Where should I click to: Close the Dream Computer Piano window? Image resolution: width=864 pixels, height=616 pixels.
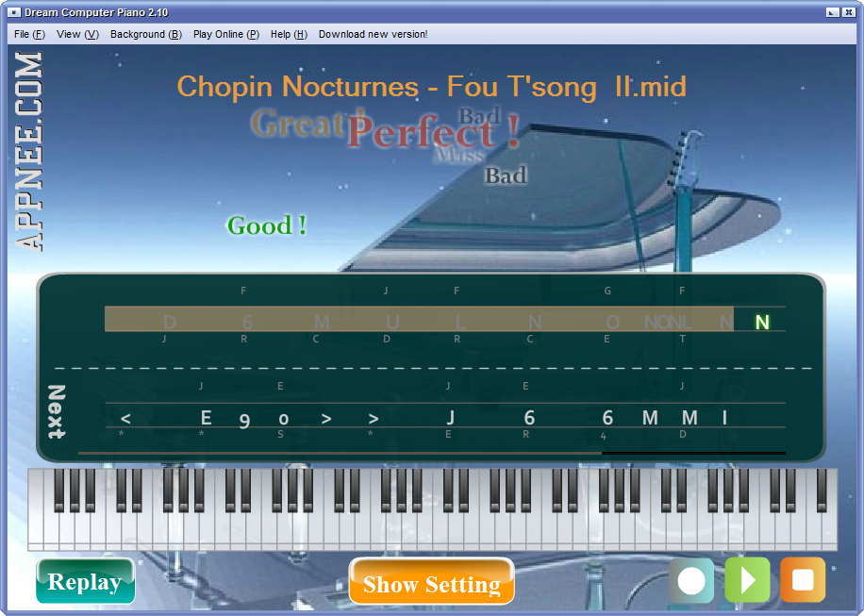point(849,12)
